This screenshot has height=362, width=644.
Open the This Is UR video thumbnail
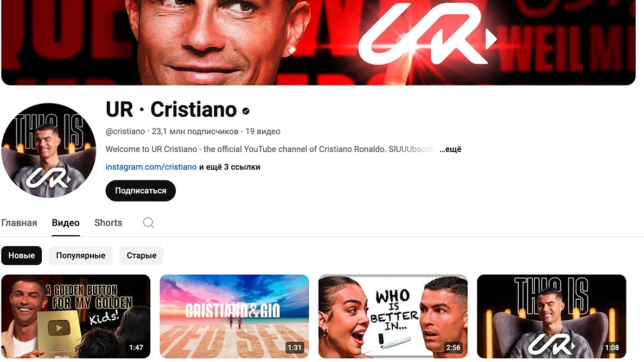tap(551, 316)
